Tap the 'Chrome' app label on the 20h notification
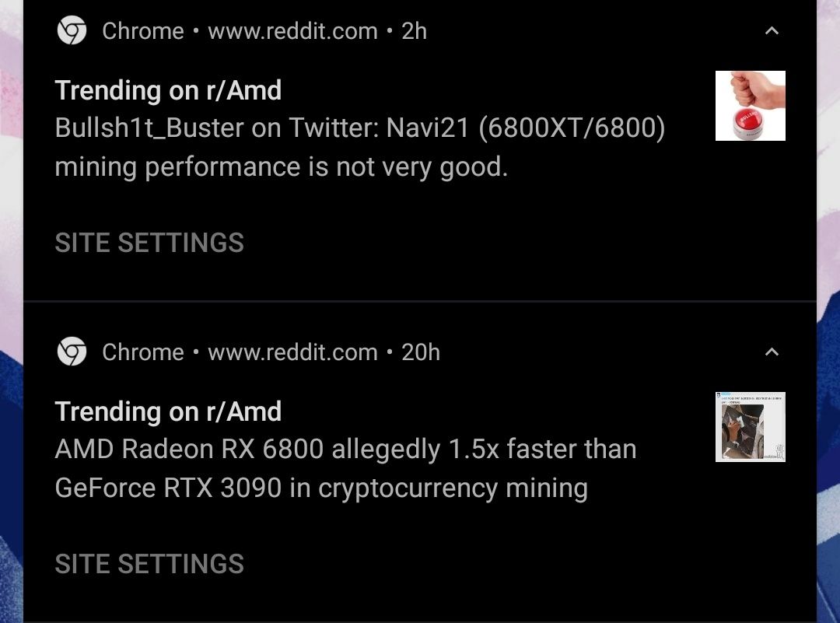This screenshot has height=623, width=840. [143, 352]
